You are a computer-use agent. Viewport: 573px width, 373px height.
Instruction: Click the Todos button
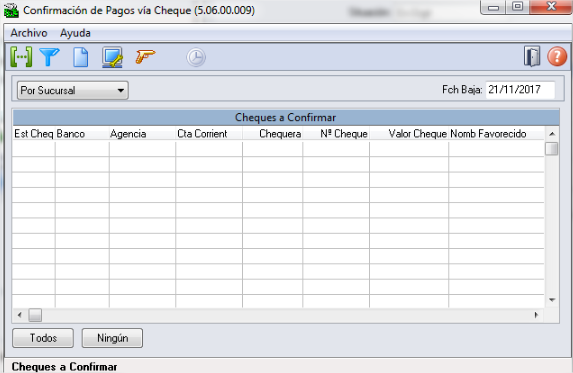[x=43, y=338]
